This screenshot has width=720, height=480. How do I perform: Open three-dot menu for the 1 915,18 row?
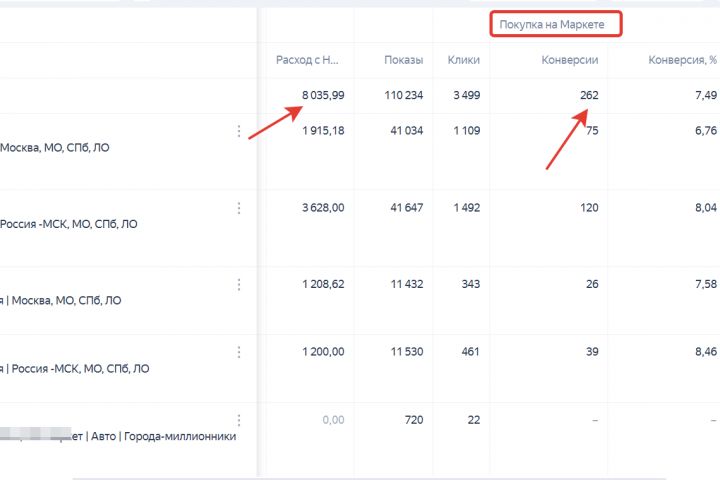click(x=239, y=132)
